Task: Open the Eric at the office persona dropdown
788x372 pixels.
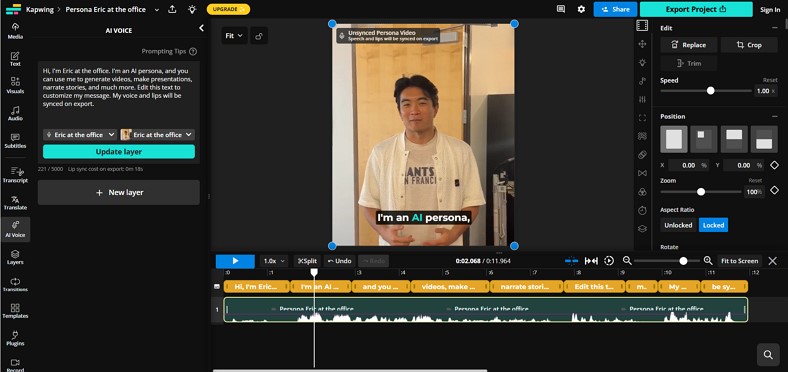Action: point(157,135)
